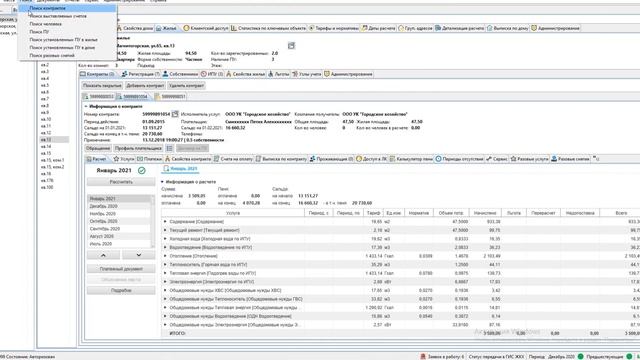The height and width of the screenshot is (360, 640).
Task: Open 'Статистика по ключевым объектам' tab
Action: [268, 28]
